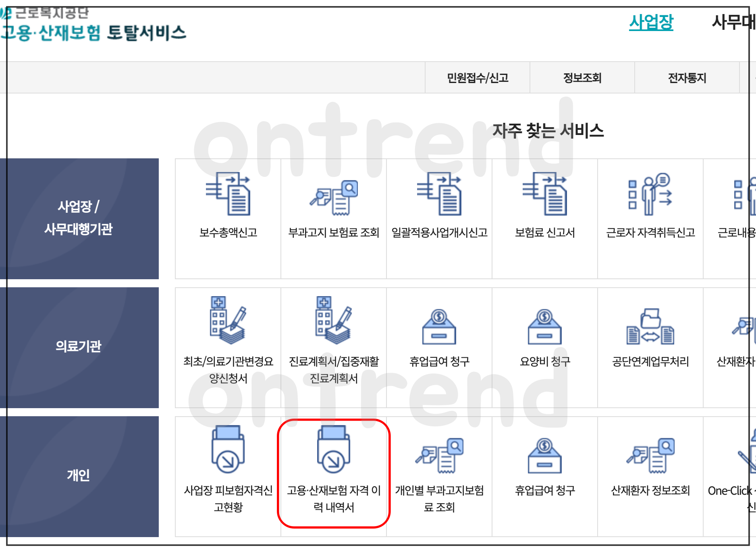Screen dimensions: 756x552
Task: Click the 요양비 청구 label
Action: 545,361
